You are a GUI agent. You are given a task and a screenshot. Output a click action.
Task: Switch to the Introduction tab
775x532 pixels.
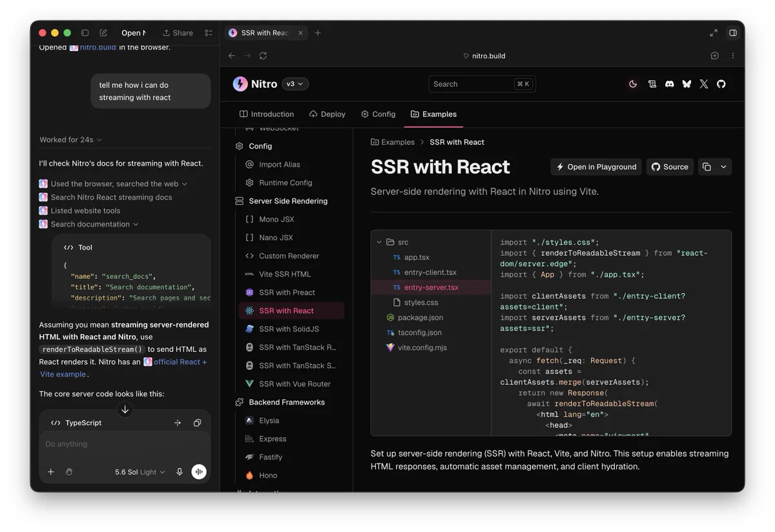tap(267, 114)
